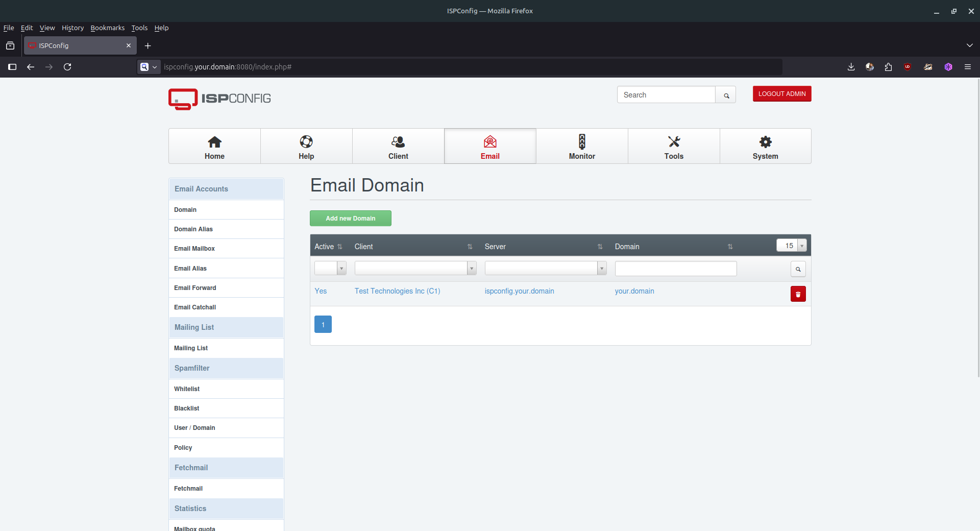Open the Tools menu in menu bar
This screenshot has height=531, width=980.
139,28
